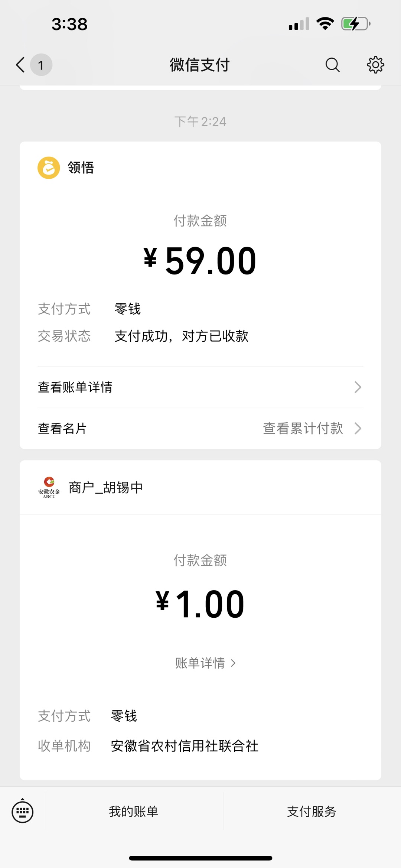This screenshot has width=401, height=868.
Task: Switch to keyboard input icon
Action: coord(22,812)
